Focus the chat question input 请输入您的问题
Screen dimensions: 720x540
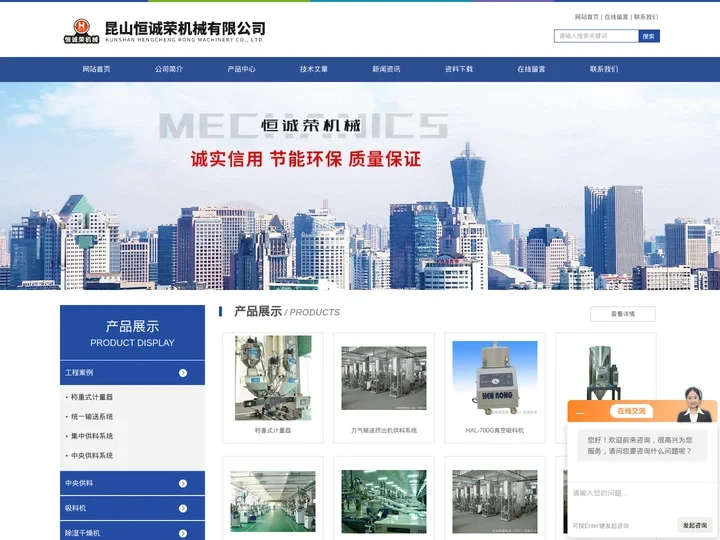tap(642, 498)
